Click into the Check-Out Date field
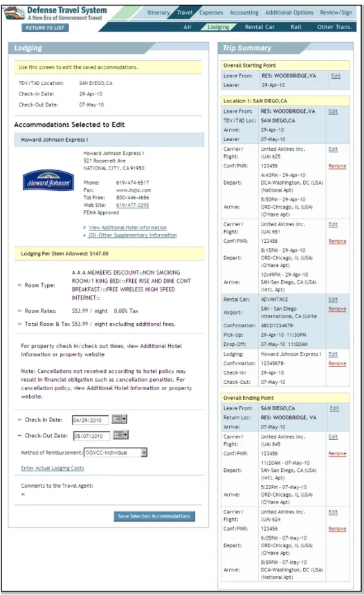The height and width of the screenshot is (595, 364). 91,436
